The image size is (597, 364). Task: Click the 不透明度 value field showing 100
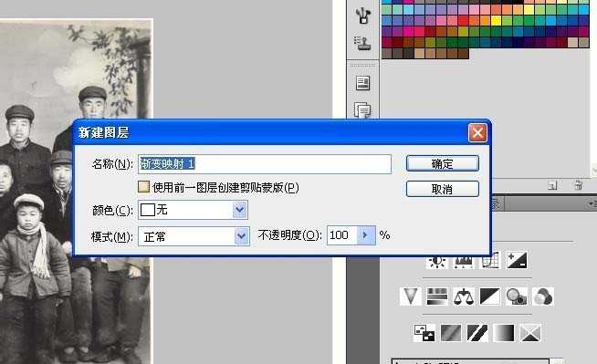tap(342, 235)
